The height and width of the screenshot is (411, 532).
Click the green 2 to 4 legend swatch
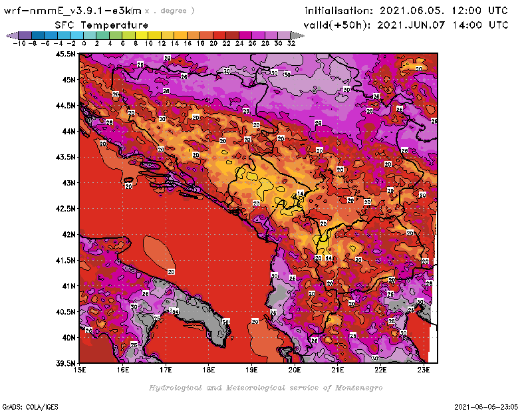(102, 35)
